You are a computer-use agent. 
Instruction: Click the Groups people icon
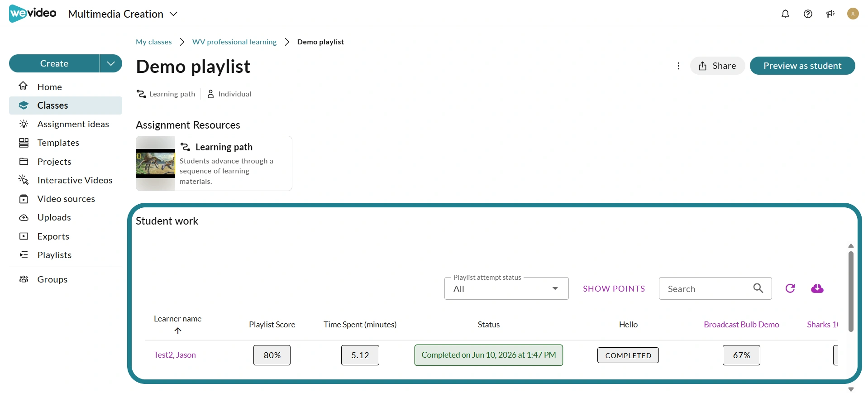(x=24, y=279)
